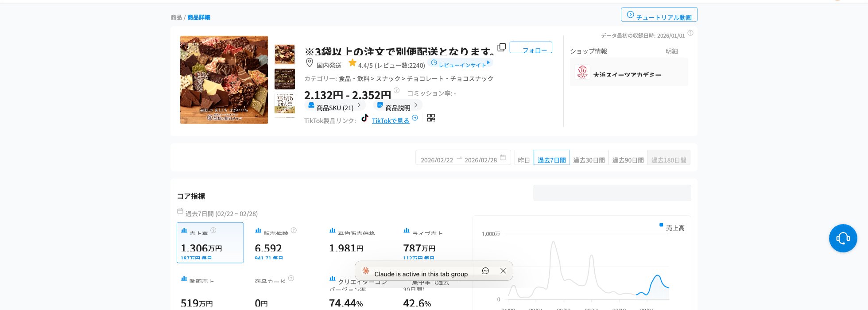Select the 販売件数 6,592 metric card

284,243
